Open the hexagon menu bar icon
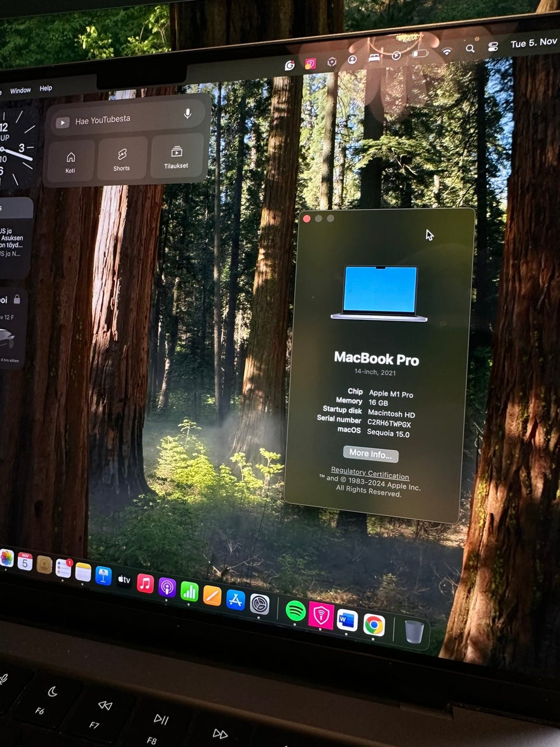 pyautogui.click(x=331, y=62)
